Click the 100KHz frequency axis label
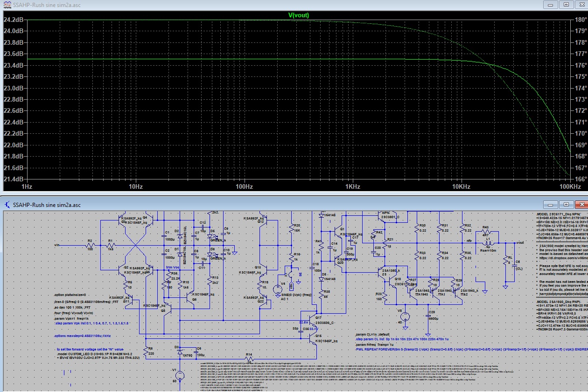Screen dimensions: 588x392 pyautogui.click(x=570, y=186)
